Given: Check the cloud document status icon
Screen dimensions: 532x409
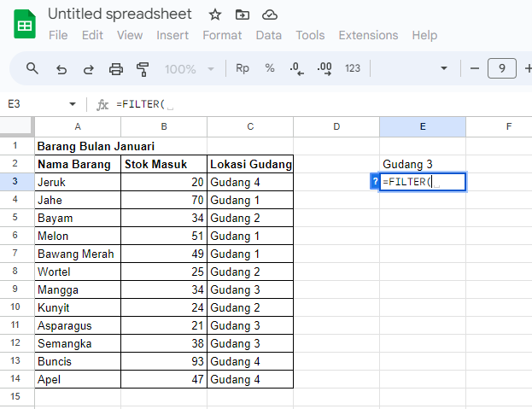Looking at the screenshot, I should point(270,15).
